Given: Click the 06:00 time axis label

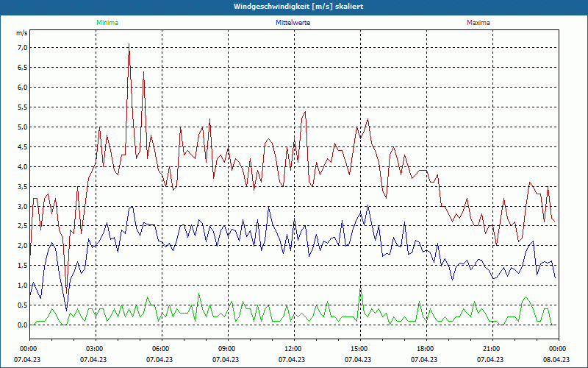Looking at the screenshot, I should tap(159, 349).
